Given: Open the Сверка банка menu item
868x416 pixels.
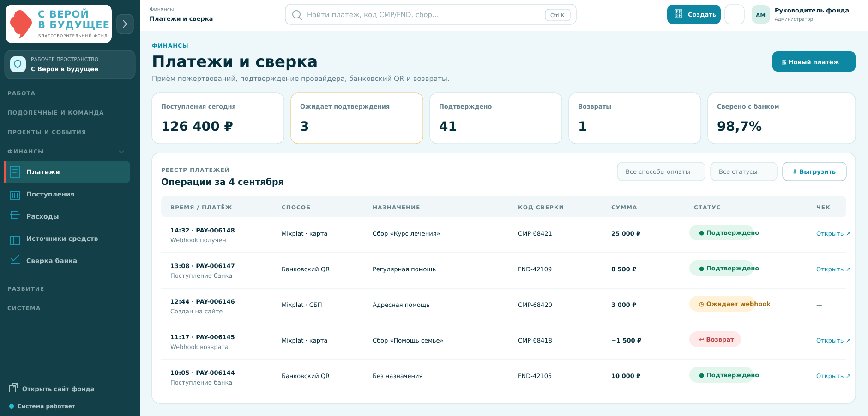Looking at the screenshot, I should point(67,261).
